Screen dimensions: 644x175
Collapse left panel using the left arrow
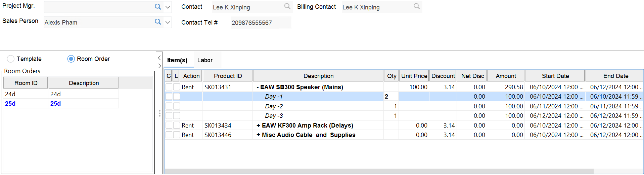pyautogui.click(x=159, y=58)
